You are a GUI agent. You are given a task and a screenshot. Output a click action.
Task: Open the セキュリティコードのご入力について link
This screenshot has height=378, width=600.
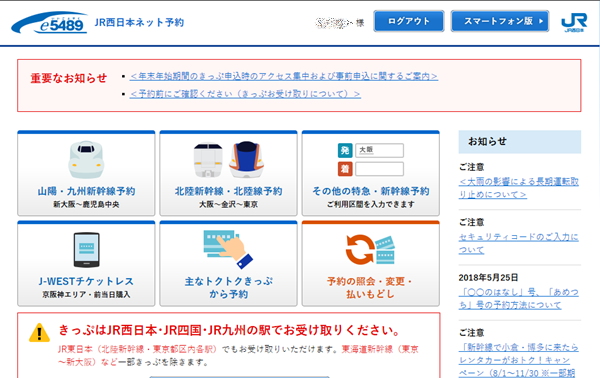click(518, 243)
